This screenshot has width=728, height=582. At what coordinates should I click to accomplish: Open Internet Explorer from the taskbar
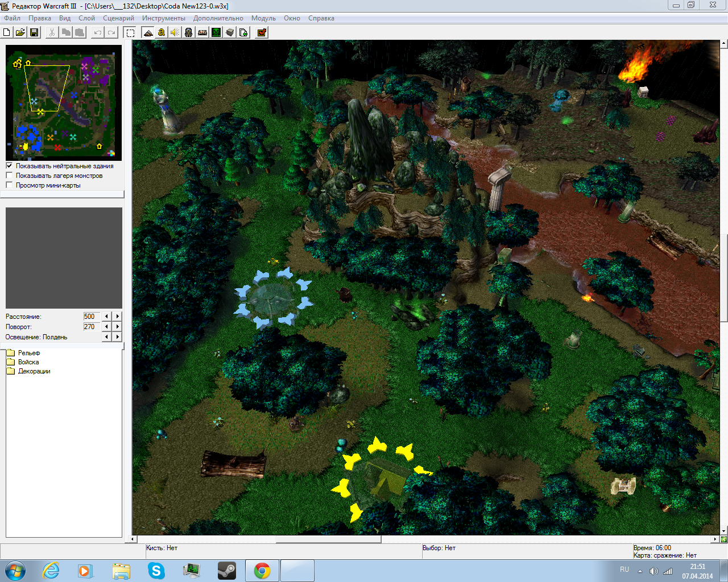click(x=51, y=571)
